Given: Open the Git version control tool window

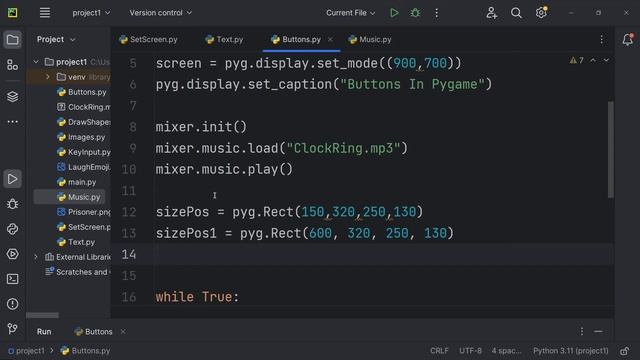Looking at the screenshot, I should tap(12, 329).
